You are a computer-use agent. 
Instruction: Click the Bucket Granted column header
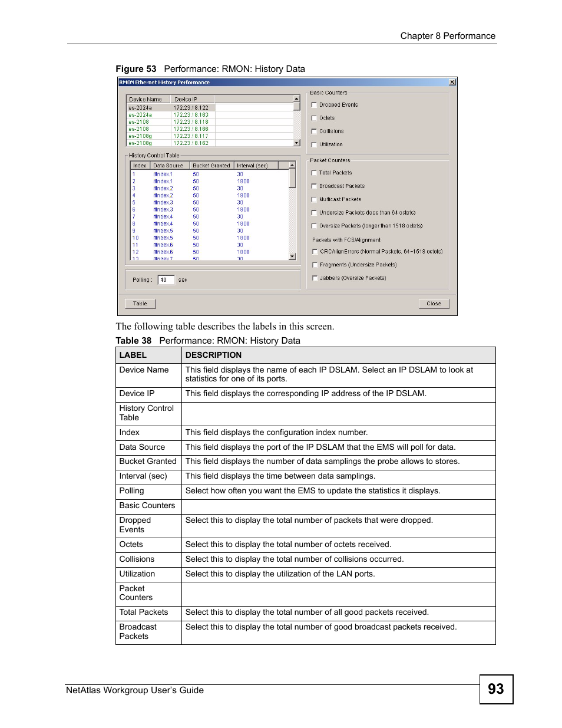coord(211,166)
